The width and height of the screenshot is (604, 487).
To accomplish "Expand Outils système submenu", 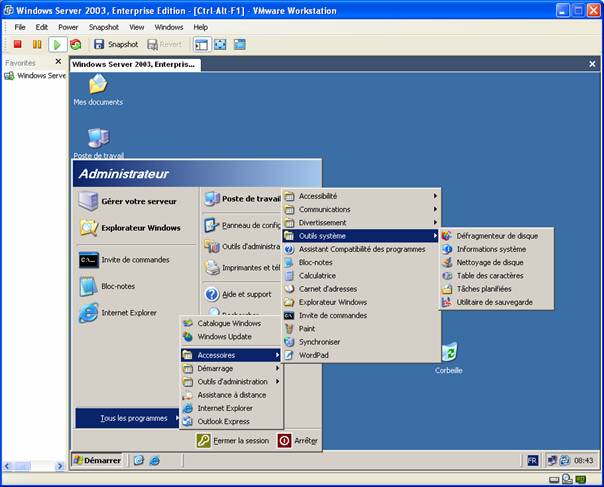I will (x=361, y=236).
